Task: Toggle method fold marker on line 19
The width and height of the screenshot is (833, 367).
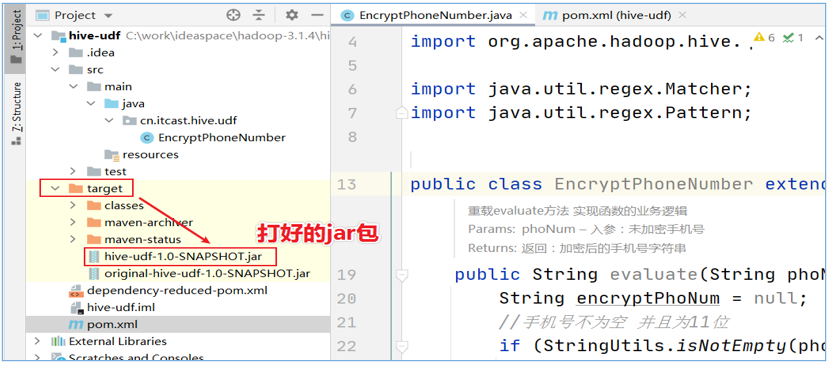Action: point(402,275)
